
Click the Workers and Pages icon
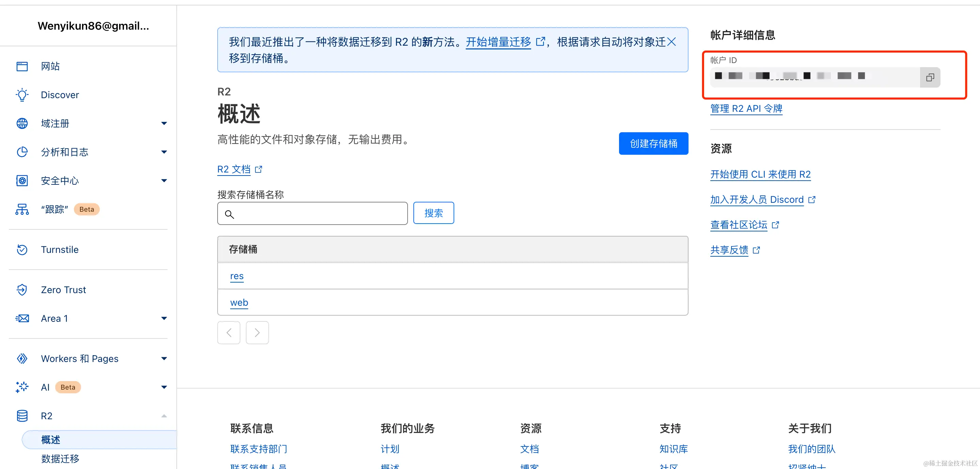pyautogui.click(x=22, y=359)
